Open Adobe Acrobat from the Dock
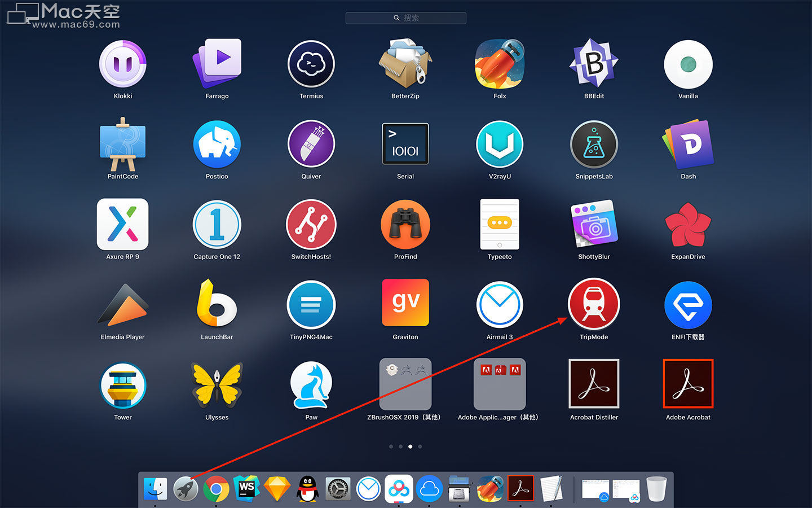The image size is (812, 508). point(520,489)
